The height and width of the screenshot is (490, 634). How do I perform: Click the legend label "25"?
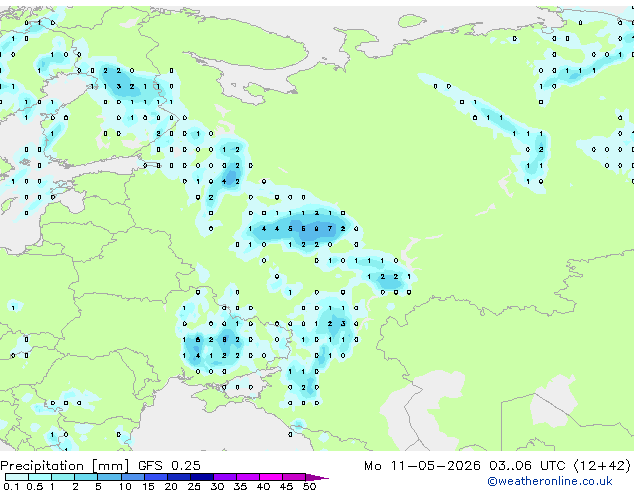click(194, 486)
